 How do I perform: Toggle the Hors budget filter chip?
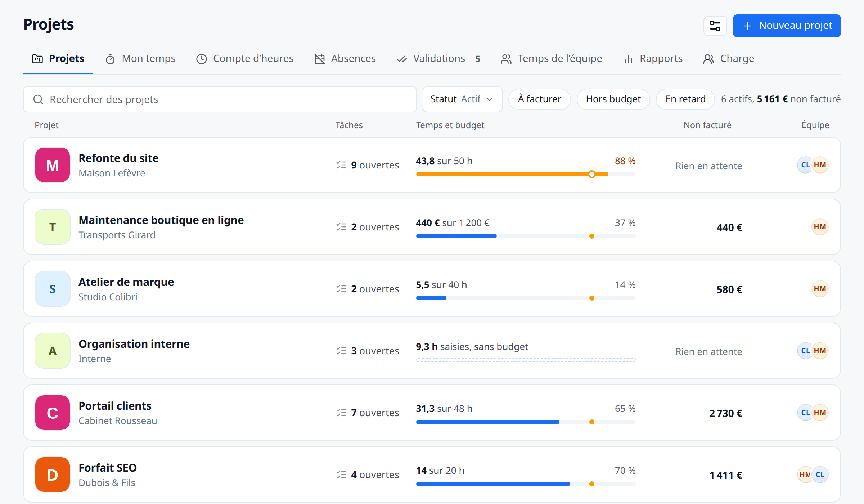(613, 99)
